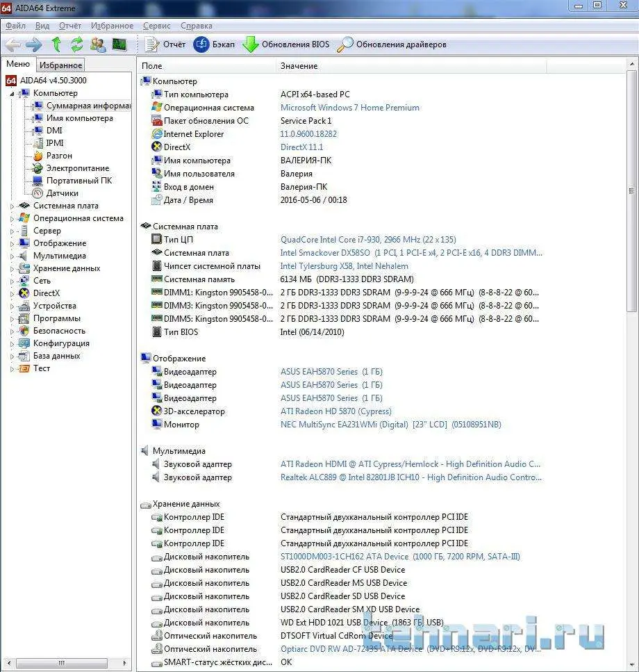Click the Бэкап backup toolbar button

(x=214, y=44)
